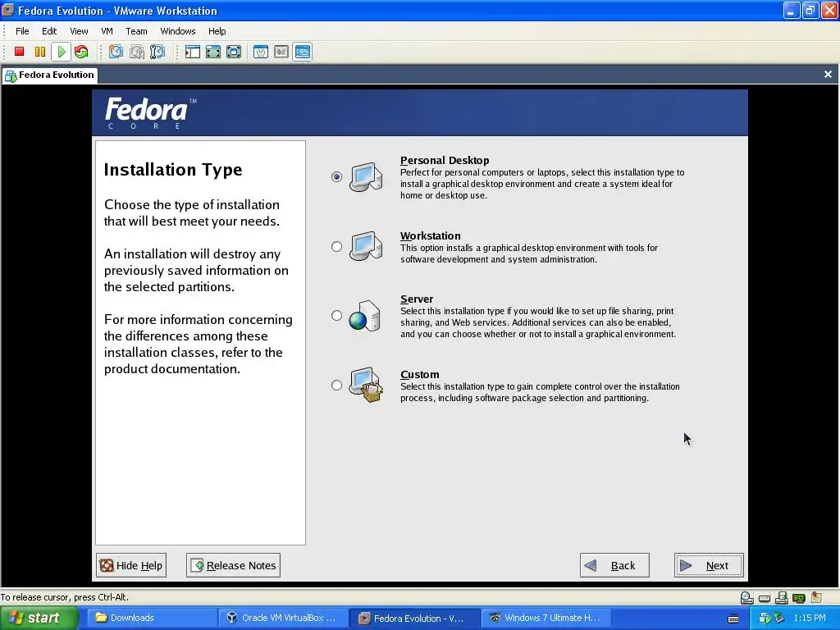840x630 pixels.
Task: Select the Fedora Evolution VM tab
Action: tap(49, 75)
